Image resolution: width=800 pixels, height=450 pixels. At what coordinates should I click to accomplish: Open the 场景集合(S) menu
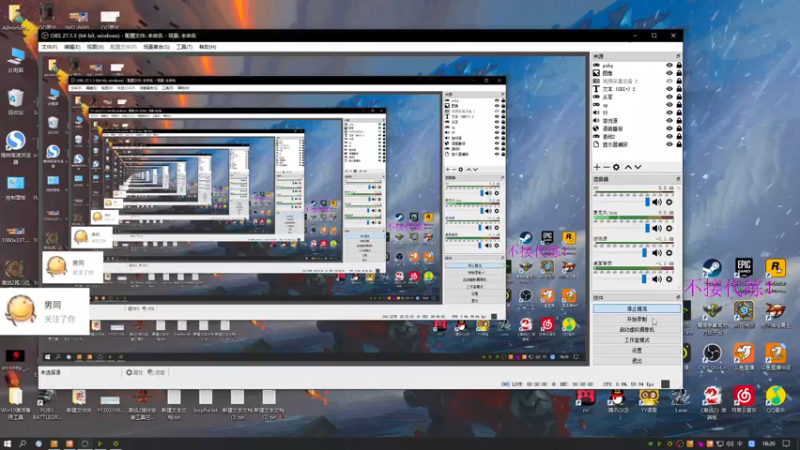tap(156, 47)
